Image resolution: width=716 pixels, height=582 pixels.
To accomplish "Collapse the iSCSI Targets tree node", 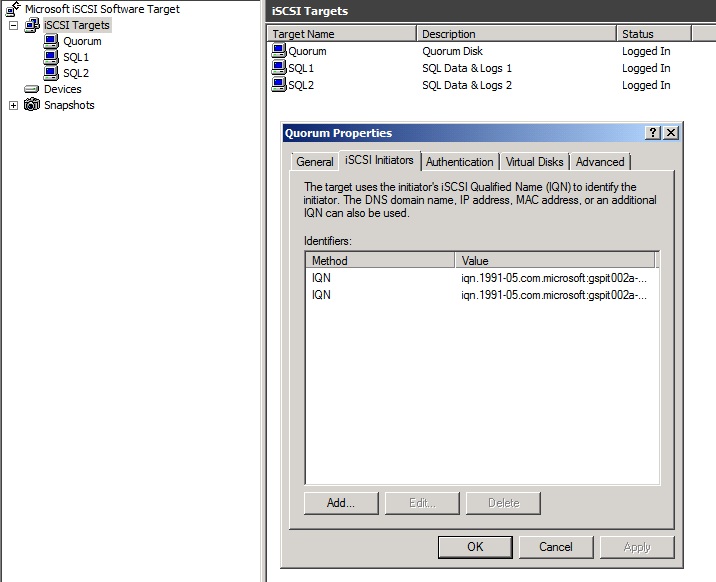I will tap(13, 25).
